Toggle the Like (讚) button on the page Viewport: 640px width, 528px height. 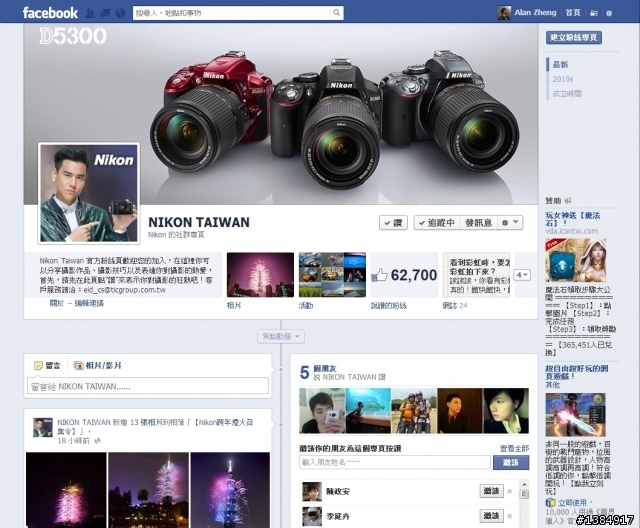click(x=393, y=223)
